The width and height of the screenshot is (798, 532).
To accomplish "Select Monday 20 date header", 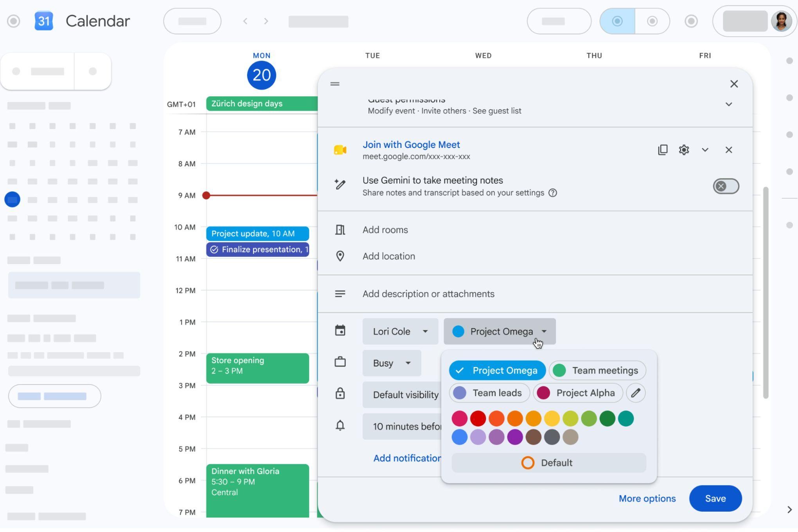I will pyautogui.click(x=262, y=75).
